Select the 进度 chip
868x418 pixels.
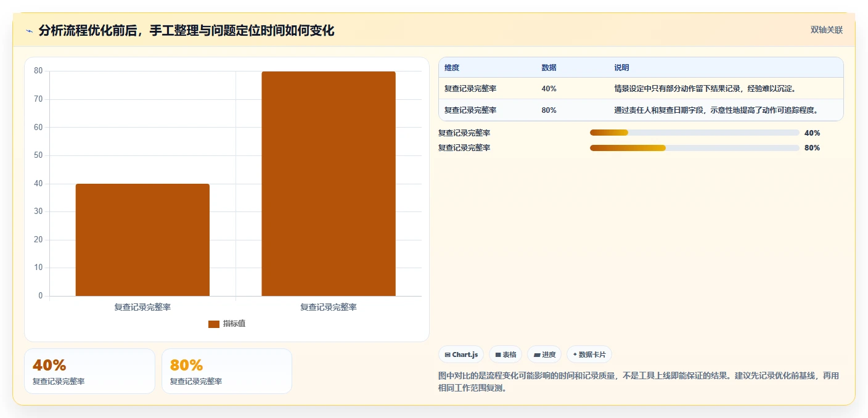point(544,354)
